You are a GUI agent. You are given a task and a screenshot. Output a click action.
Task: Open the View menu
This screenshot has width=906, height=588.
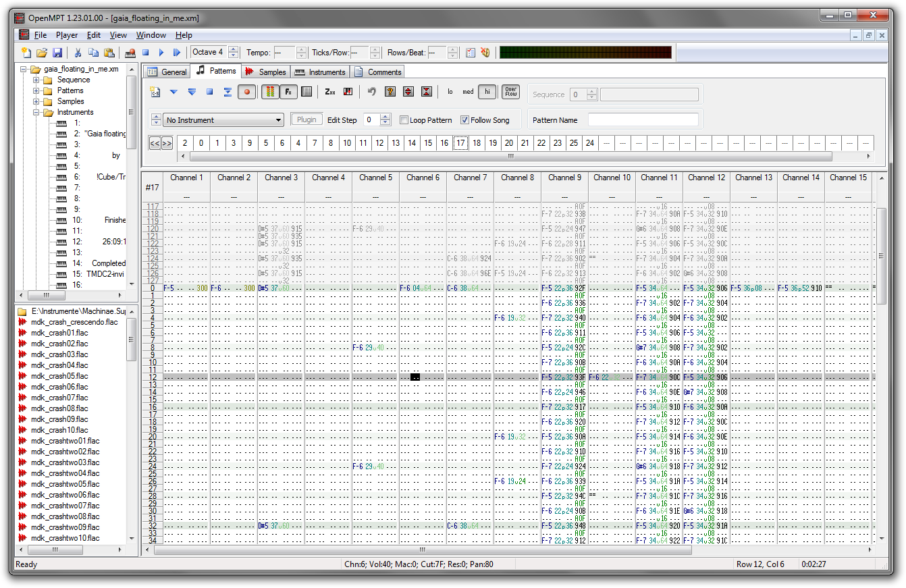118,35
